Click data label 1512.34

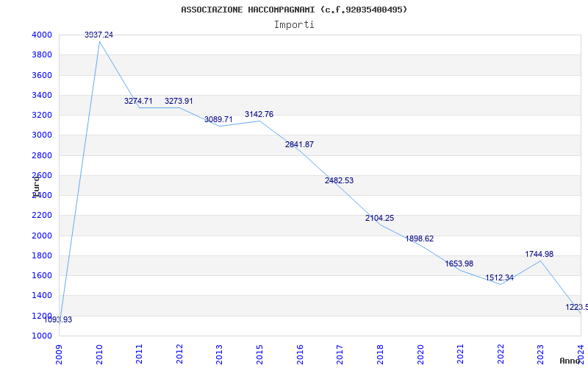point(500,278)
